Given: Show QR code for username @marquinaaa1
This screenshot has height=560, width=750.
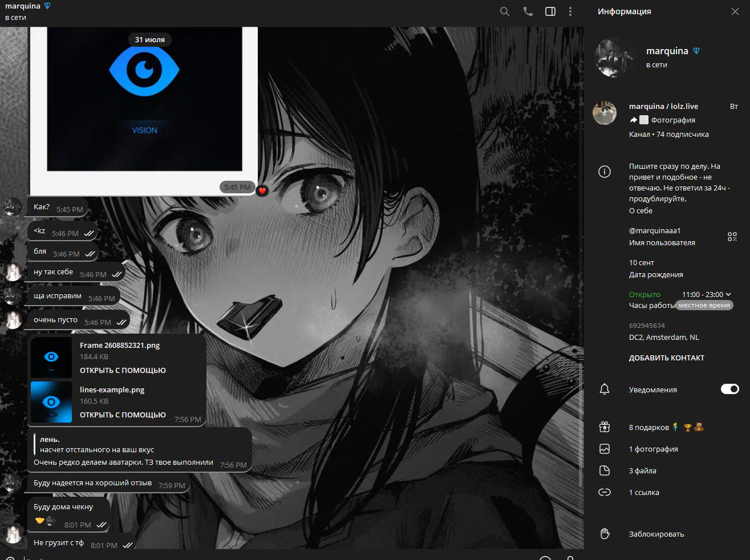Looking at the screenshot, I should point(732,237).
